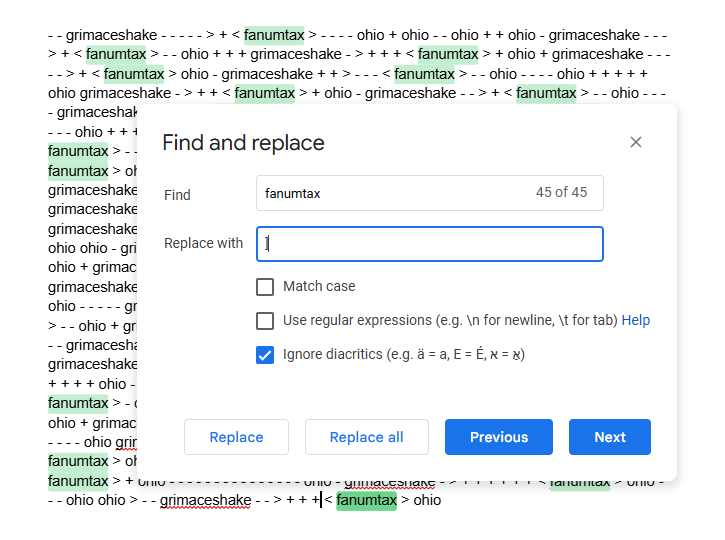The width and height of the screenshot is (725, 540).
Task: Enable the Match case checkbox
Action: 265,287
